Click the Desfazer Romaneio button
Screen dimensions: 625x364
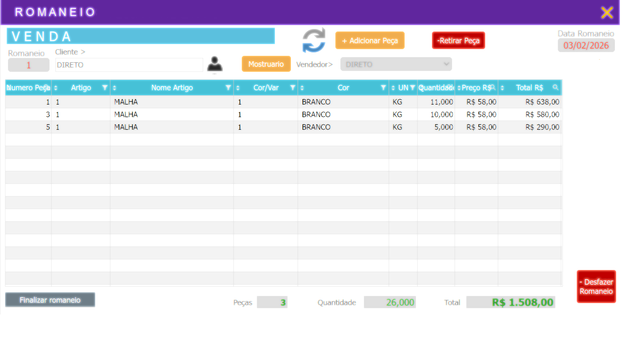(x=596, y=286)
